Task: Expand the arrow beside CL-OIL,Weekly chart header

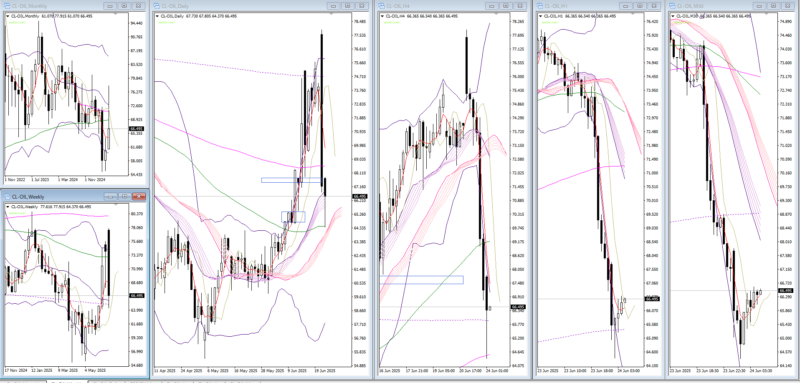Action: 8,207
